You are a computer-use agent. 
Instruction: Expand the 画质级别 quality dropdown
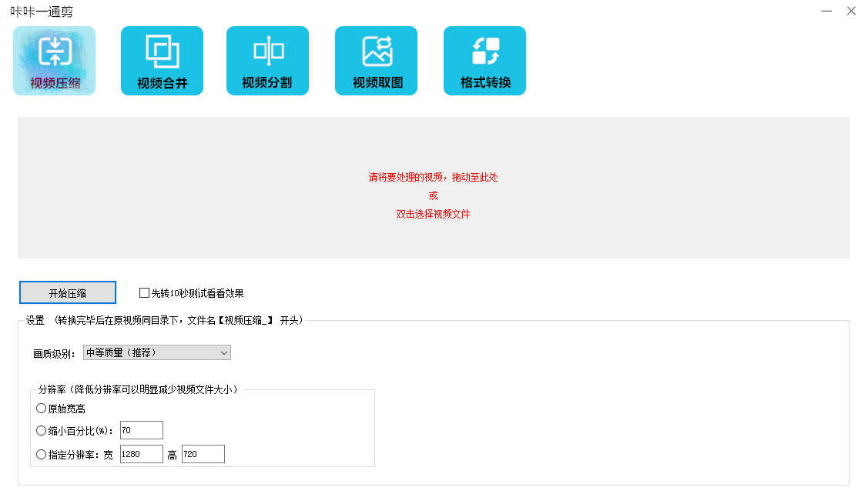tap(156, 352)
